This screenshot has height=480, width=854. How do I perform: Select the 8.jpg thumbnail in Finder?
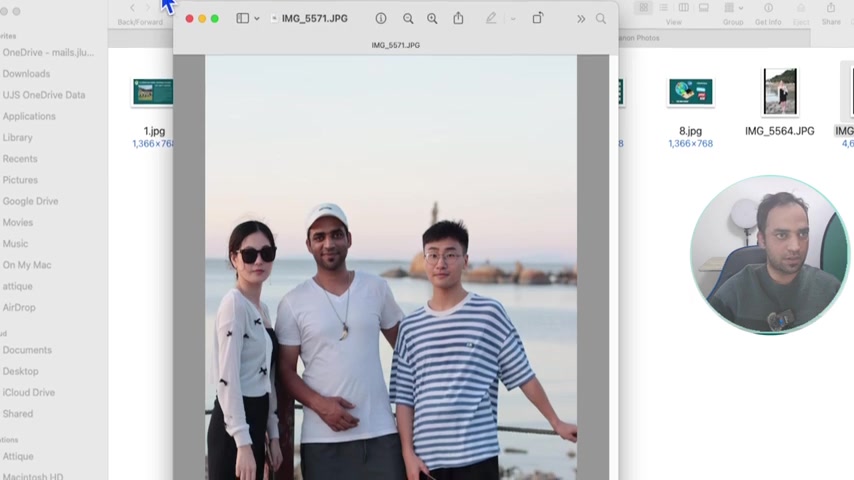(x=691, y=92)
